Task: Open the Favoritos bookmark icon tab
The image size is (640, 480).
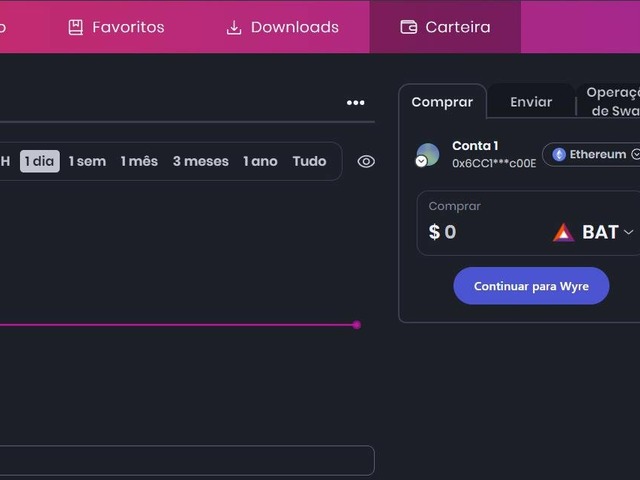Action: [76, 27]
